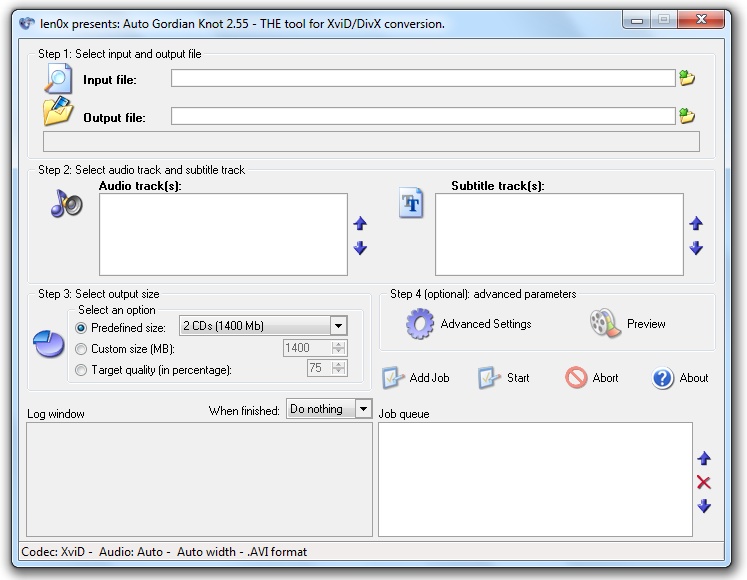Viewport: 747px width, 580px height.
Task: Click the Job queue list area
Action: pos(535,479)
